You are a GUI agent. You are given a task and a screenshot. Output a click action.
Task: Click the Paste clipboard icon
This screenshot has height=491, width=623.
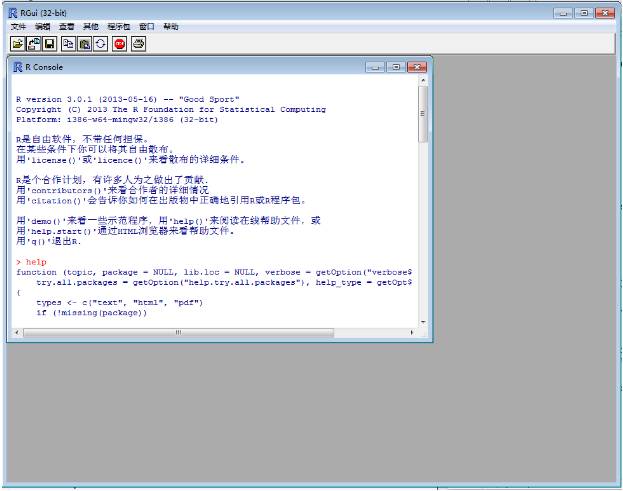tap(85, 44)
